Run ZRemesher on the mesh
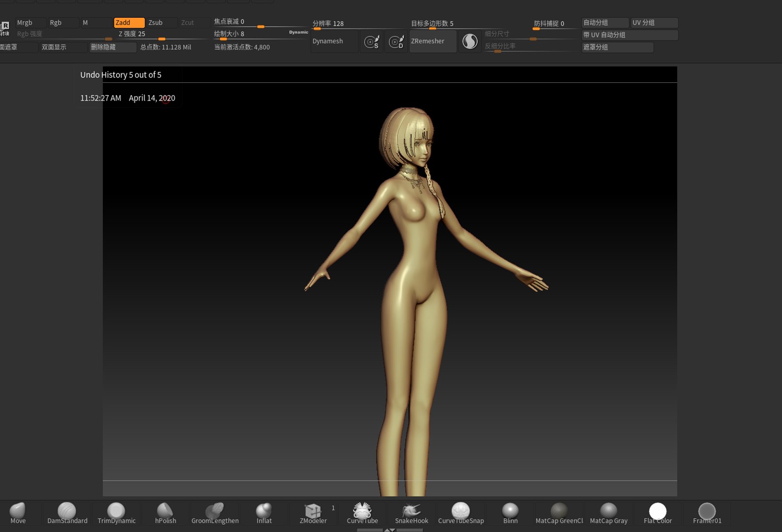The image size is (782, 532). pyautogui.click(x=432, y=41)
